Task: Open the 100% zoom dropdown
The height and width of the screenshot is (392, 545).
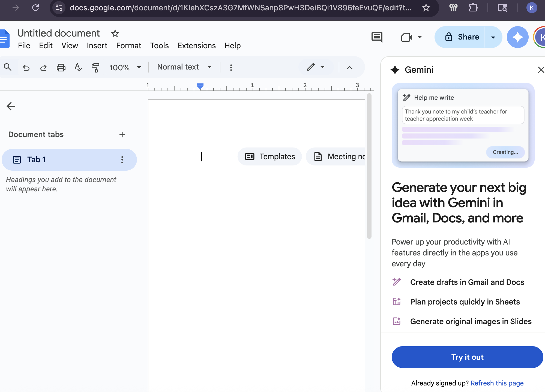Action: (x=125, y=68)
